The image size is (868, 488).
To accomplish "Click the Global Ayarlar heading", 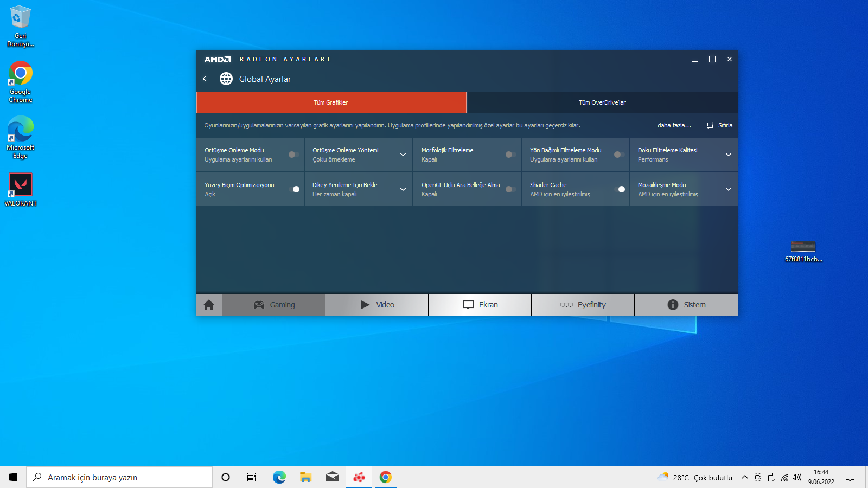I will click(265, 79).
